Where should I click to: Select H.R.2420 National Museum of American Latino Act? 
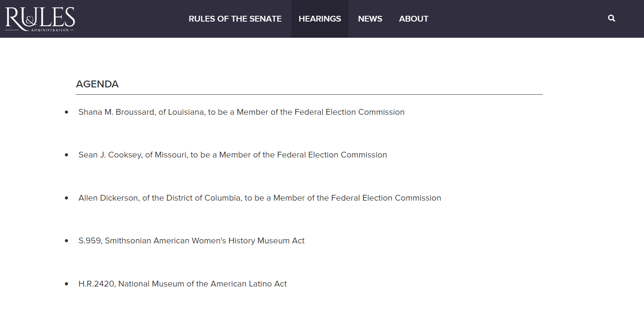tap(182, 284)
